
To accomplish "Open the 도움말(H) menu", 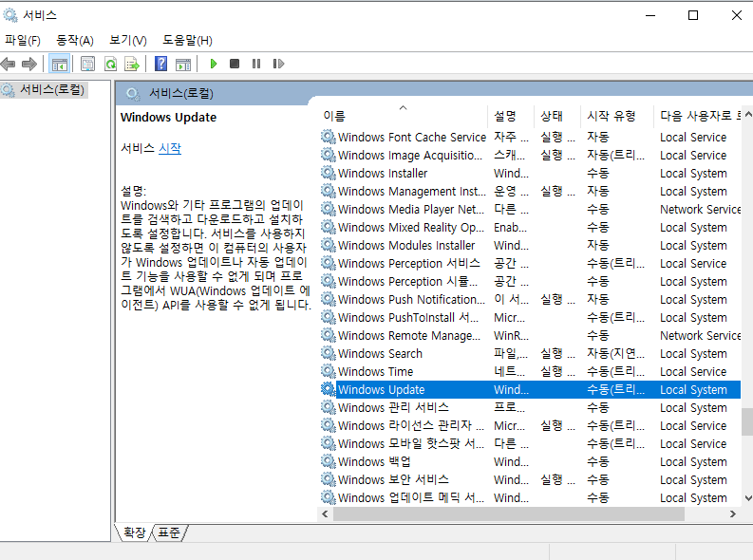I will (187, 40).
